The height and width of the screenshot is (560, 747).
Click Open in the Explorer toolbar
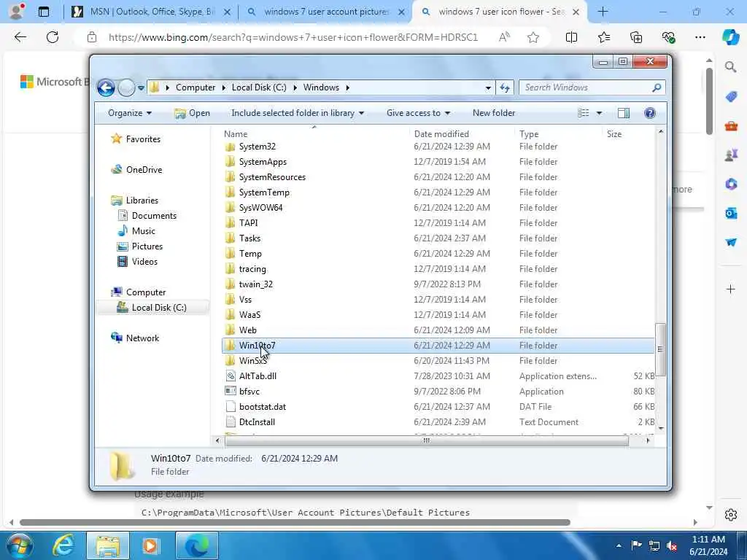192,113
